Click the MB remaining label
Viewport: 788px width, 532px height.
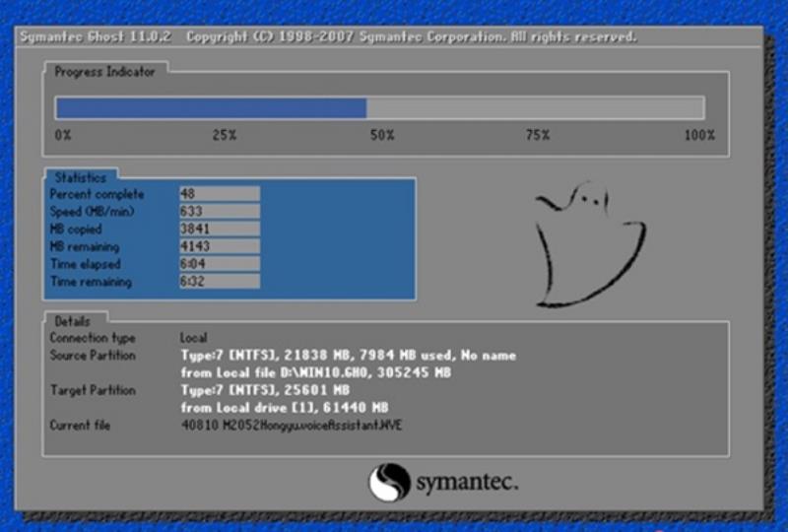click(x=85, y=247)
